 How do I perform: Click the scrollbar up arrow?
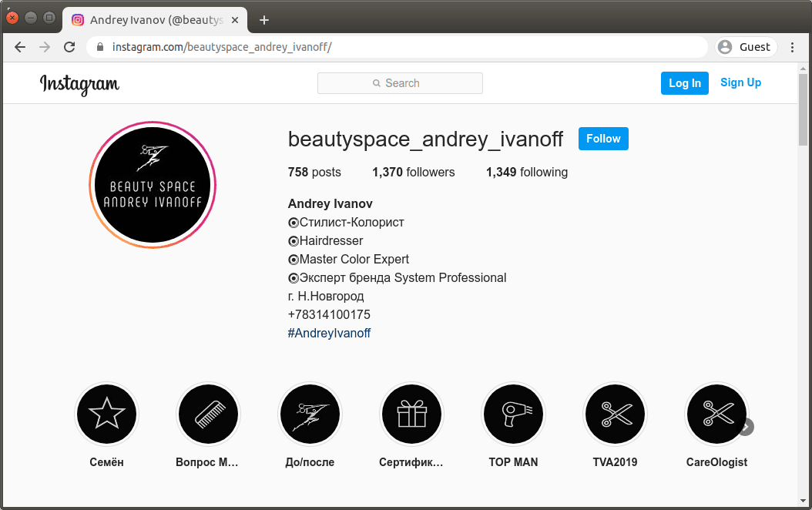point(803,69)
